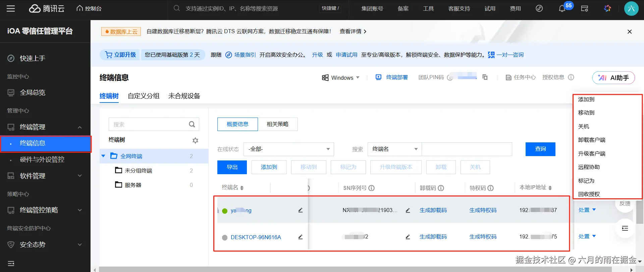Open the user avatar menu
Image resolution: width=644 pixels, height=272 pixels.
click(631, 8)
